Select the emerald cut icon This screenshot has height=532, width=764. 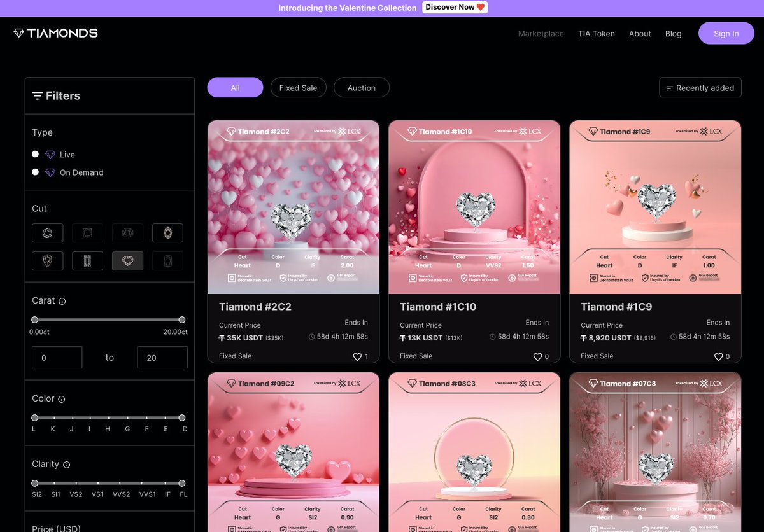click(87, 261)
